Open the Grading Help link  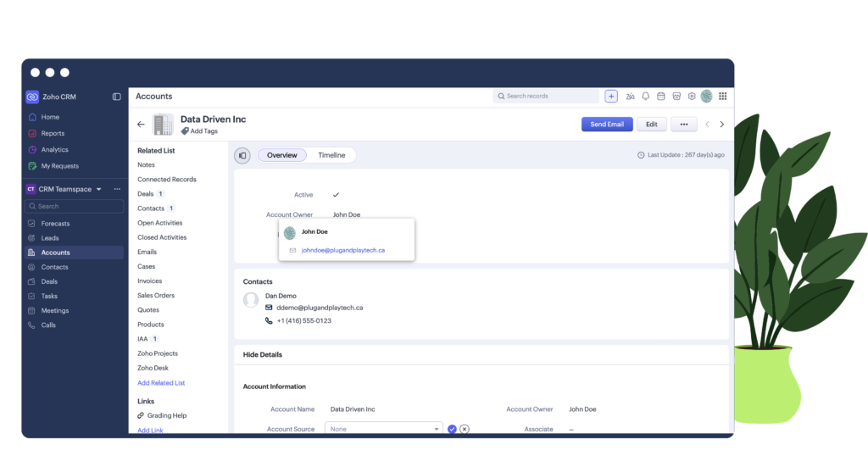tap(167, 415)
